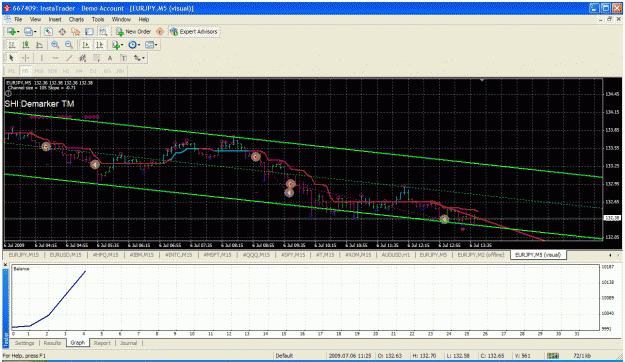
Task: Select the arrow Cursor tool
Action: coord(12,58)
